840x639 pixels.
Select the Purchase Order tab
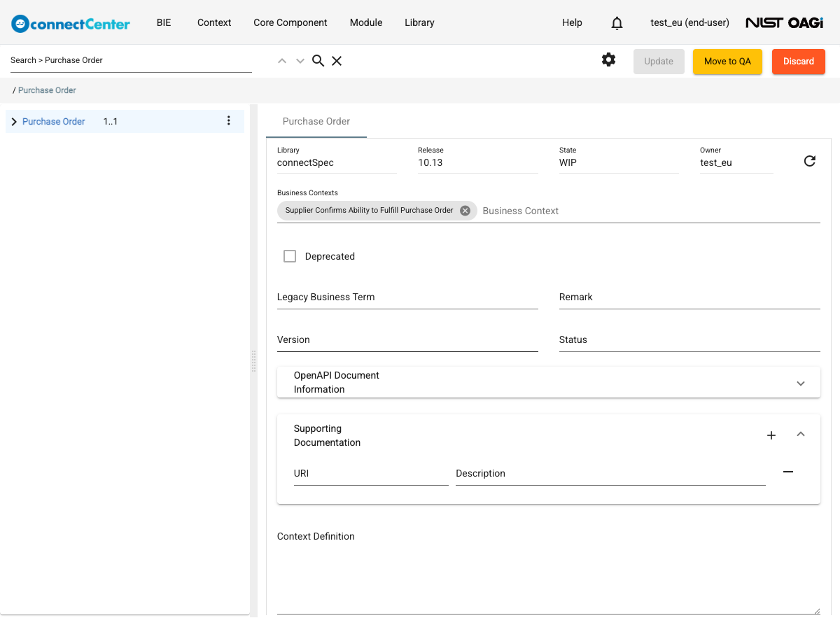coord(316,121)
